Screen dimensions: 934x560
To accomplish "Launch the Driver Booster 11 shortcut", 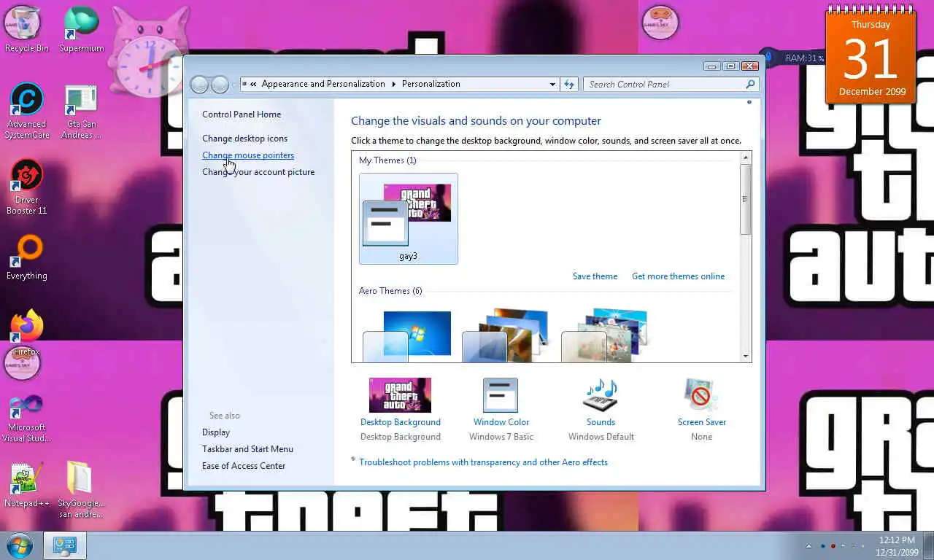I will [x=26, y=187].
